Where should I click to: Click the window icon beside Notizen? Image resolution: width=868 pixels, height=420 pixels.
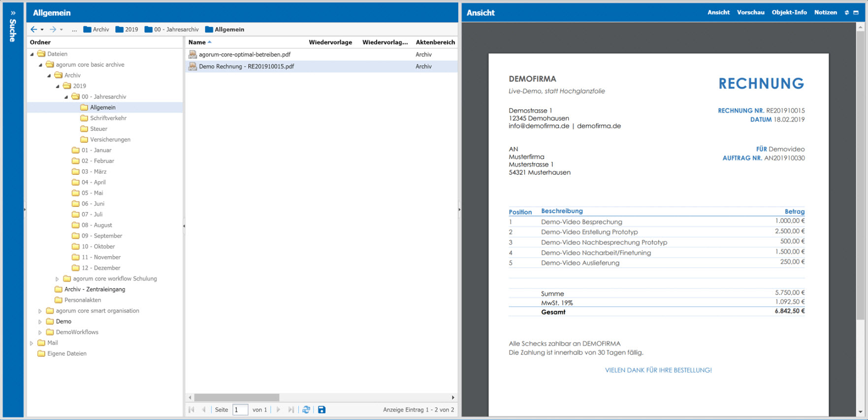[x=856, y=13]
